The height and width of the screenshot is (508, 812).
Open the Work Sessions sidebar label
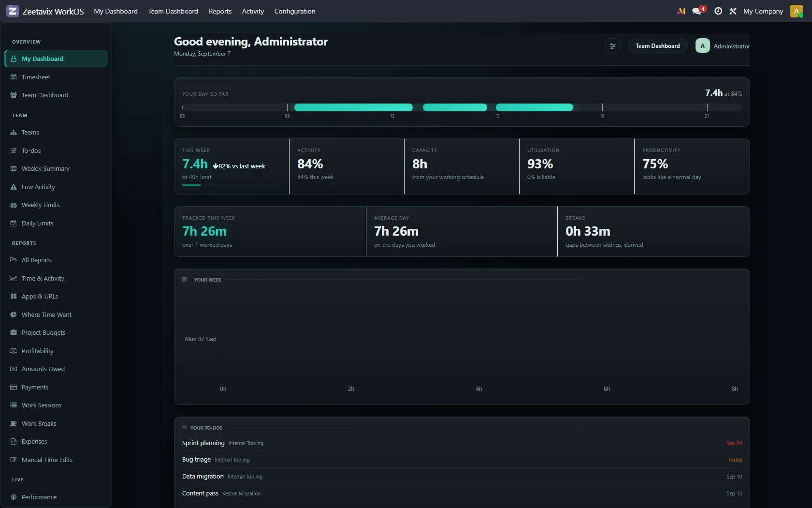tap(42, 405)
